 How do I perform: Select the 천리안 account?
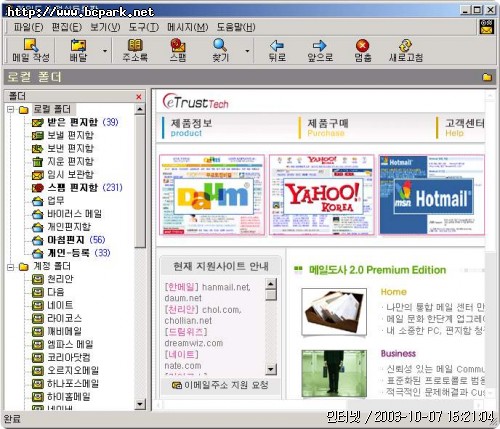click(52, 279)
